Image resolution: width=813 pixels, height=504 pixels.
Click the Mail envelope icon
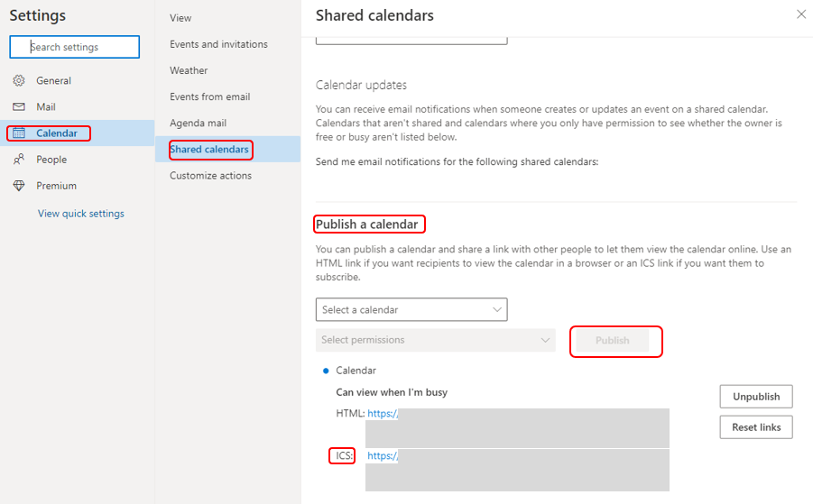pyautogui.click(x=18, y=107)
